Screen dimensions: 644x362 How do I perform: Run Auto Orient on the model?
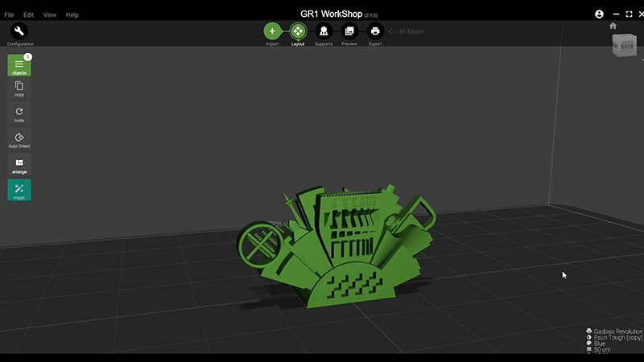pyautogui.click(x=19, y=138)
